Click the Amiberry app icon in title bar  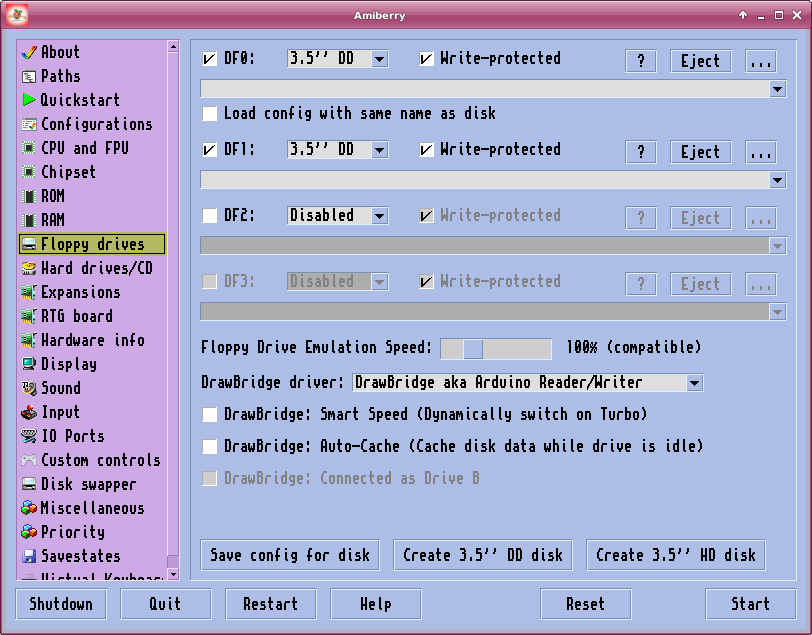(17, 16)
